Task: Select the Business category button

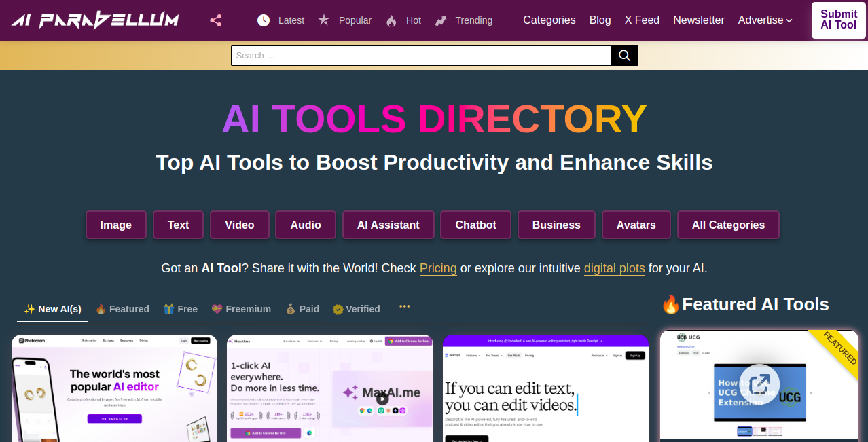Action: [556, 225]
